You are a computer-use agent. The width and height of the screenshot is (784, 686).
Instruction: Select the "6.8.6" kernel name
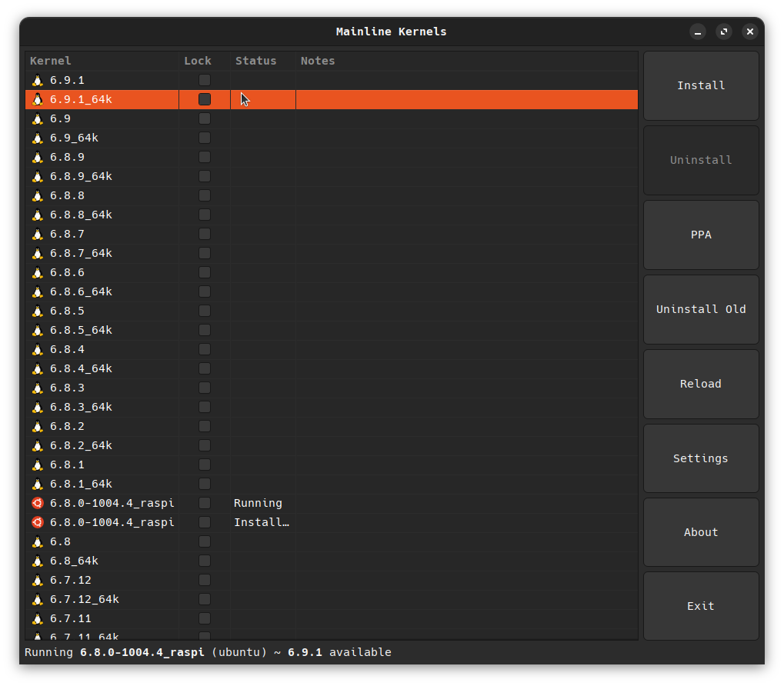(x=67, y=272)
